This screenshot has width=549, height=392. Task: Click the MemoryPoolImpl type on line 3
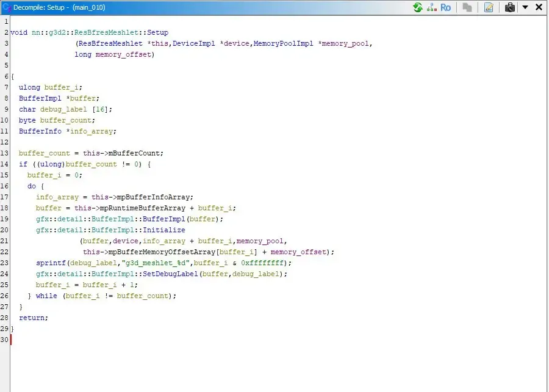coord(283,44)
